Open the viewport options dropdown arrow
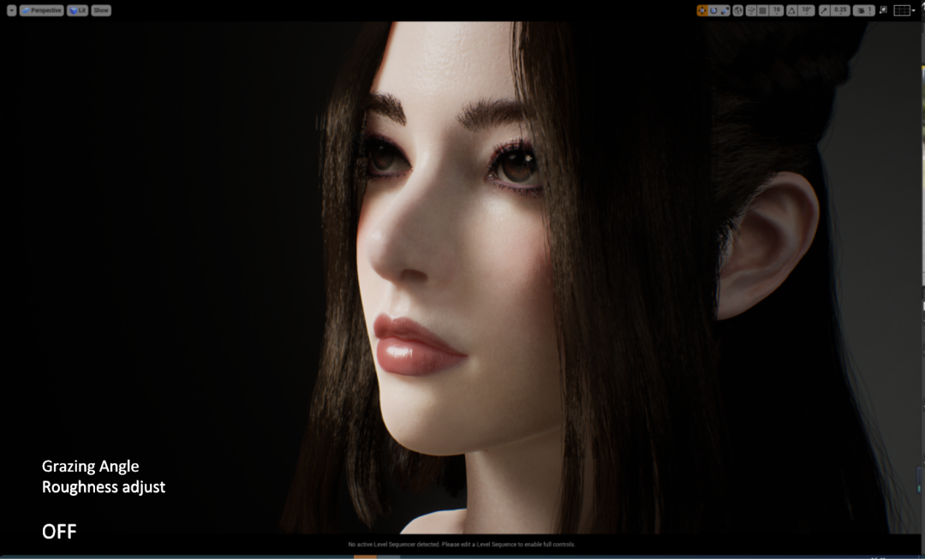This screenshot has width=925, height=560. (11, 10)
